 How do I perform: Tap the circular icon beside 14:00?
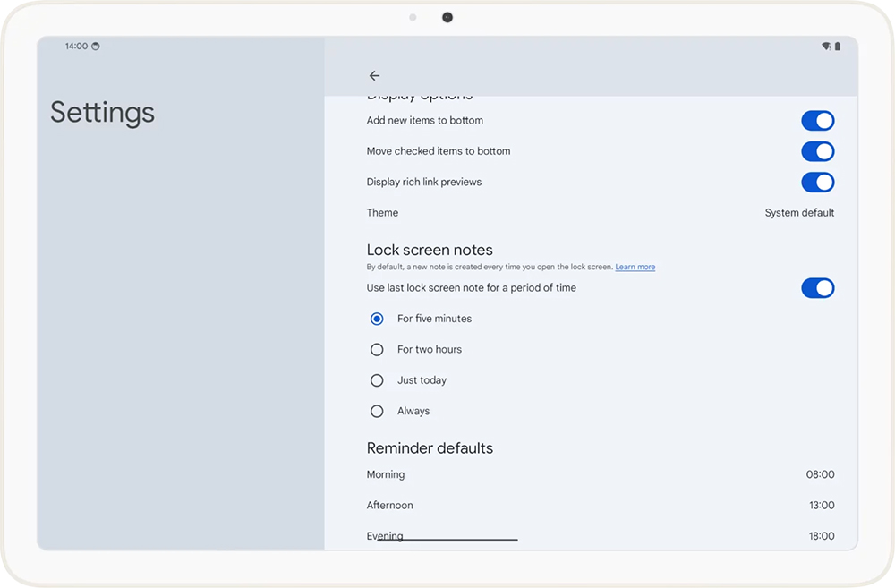[96, 47]
